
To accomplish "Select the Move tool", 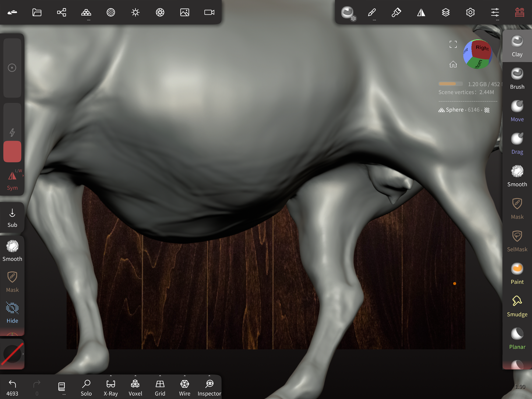I will point(517,111).
